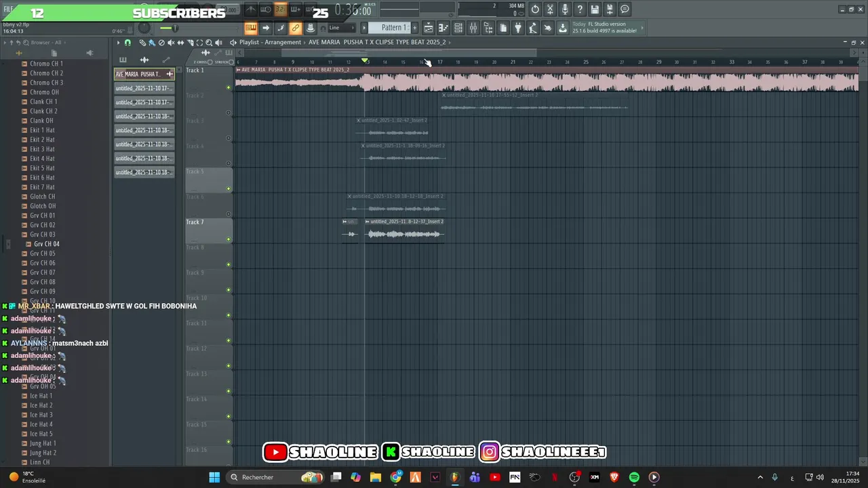
Task: Click the undo history circular arrow icon
Action: click(x=535, y=9)
